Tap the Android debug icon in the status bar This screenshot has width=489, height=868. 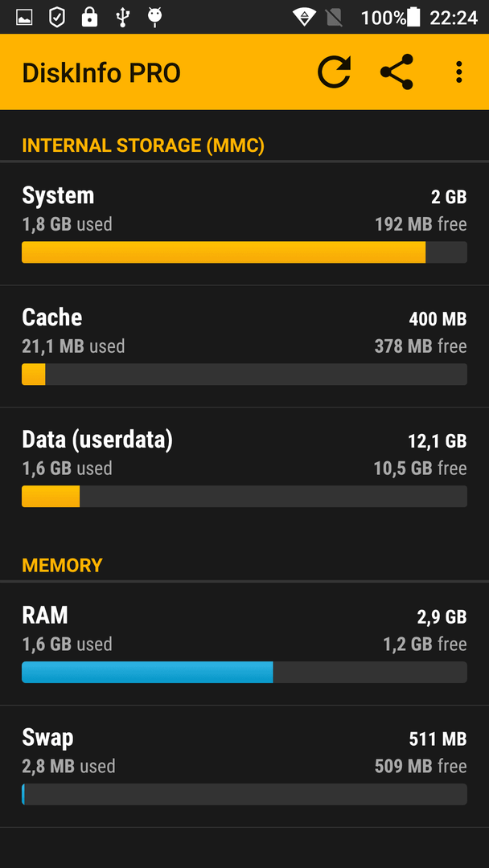tap(154, 18)
